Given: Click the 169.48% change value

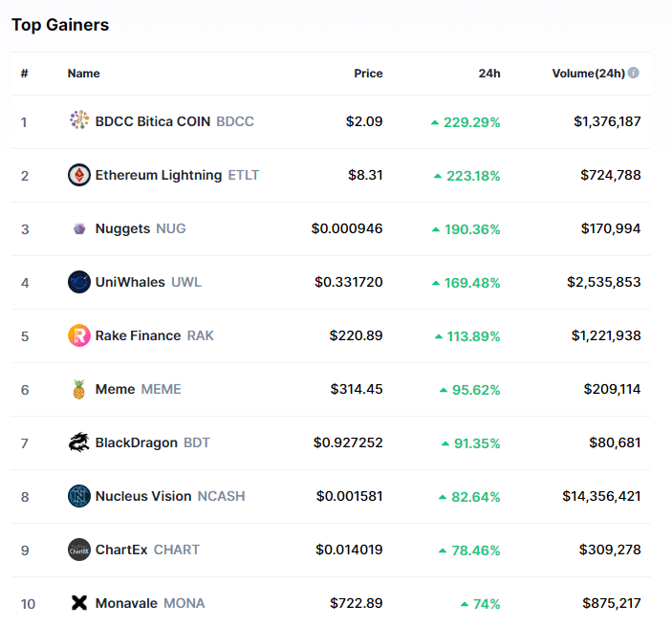Looking at the screenshot, I should (472, 283).
